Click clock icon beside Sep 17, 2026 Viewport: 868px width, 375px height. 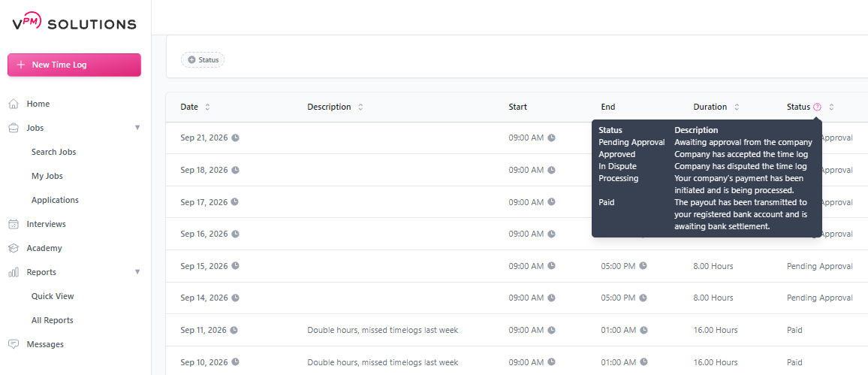(x=235, y=201)
